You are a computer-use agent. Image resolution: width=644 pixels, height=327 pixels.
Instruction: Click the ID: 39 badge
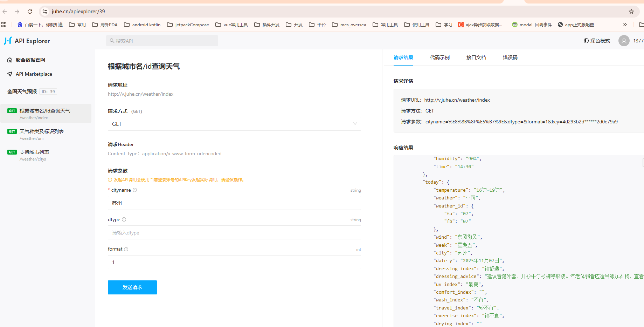(x=48, y=91)
